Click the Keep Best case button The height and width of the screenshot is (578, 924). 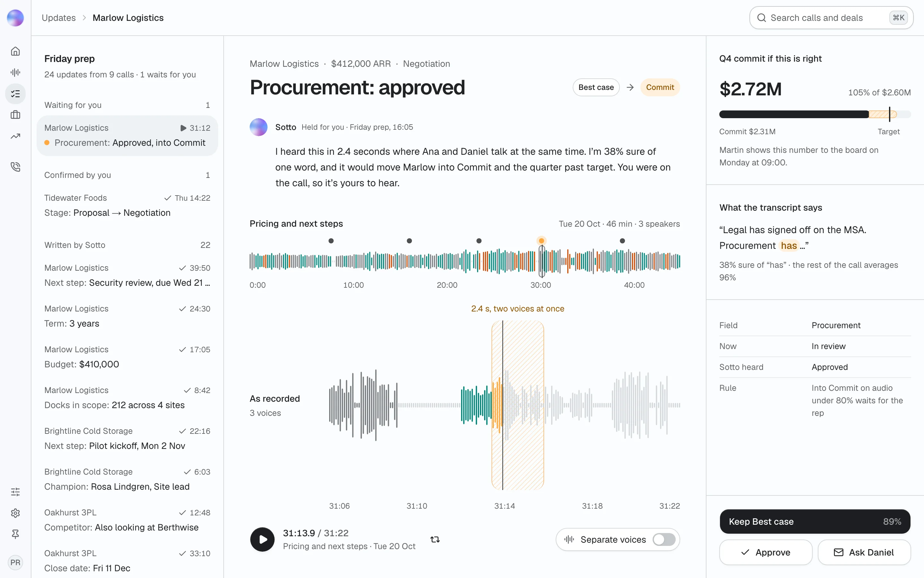pyautogui.click(x=815, y=521)
